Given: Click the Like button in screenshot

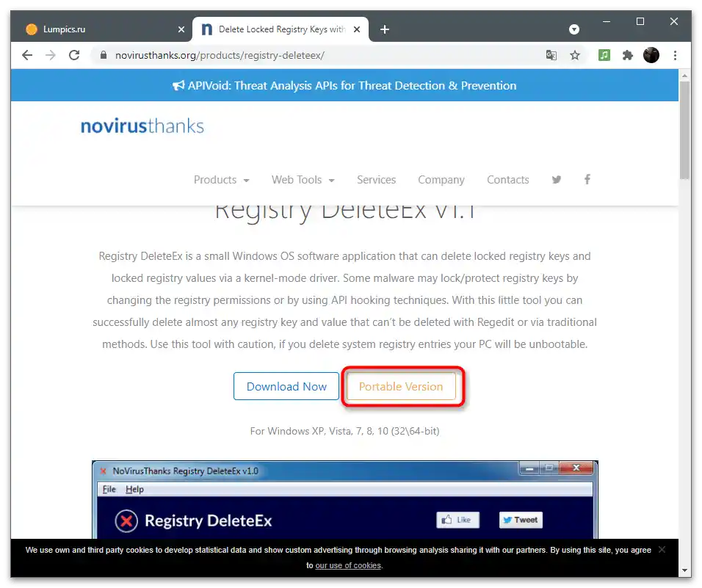Looking at the screenshot, I should (457, 520).
